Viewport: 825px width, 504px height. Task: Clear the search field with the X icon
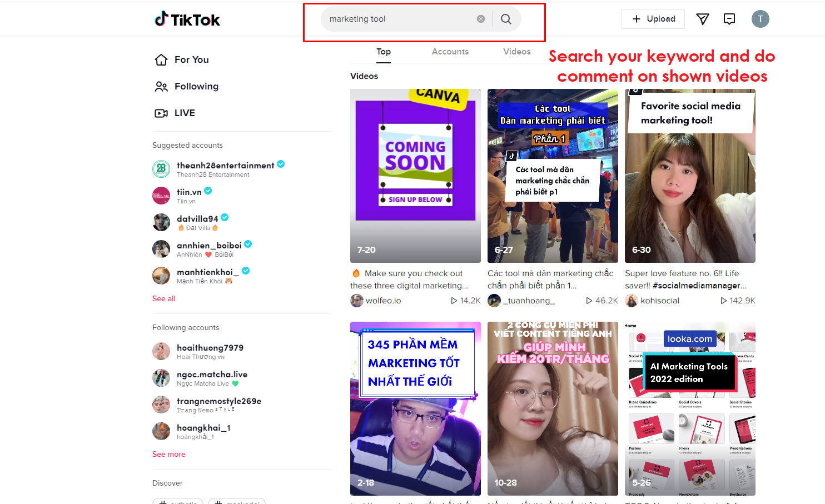pos(481,19)
